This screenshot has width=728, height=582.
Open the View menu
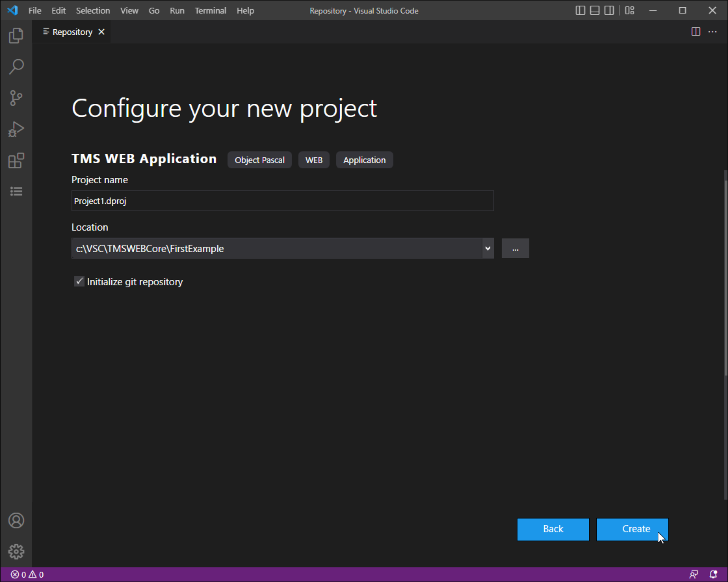tap(129, 11)
